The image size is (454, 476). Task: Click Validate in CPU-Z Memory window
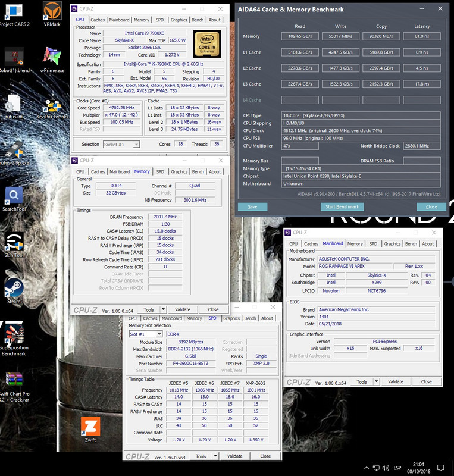(183, 309)
